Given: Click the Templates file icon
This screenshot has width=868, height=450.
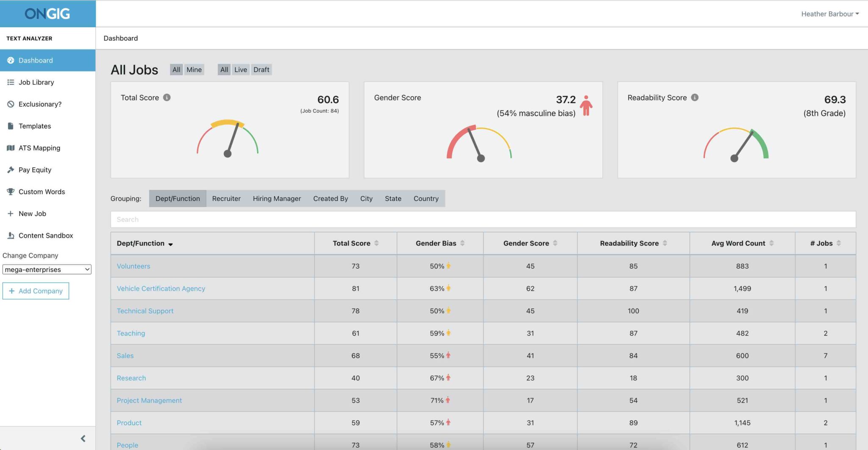Looking at the screenshot, I should click(11, 126).
